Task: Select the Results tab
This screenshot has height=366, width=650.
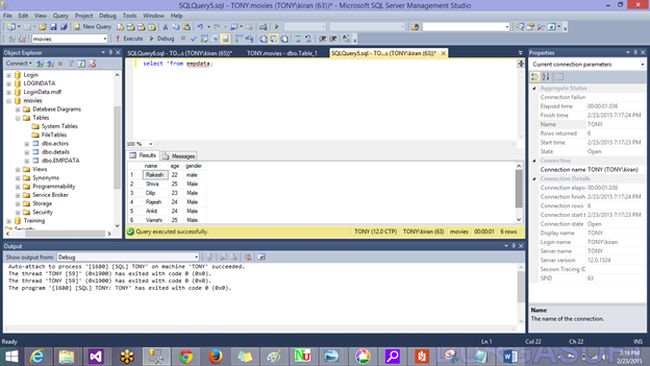Action: 143,155
